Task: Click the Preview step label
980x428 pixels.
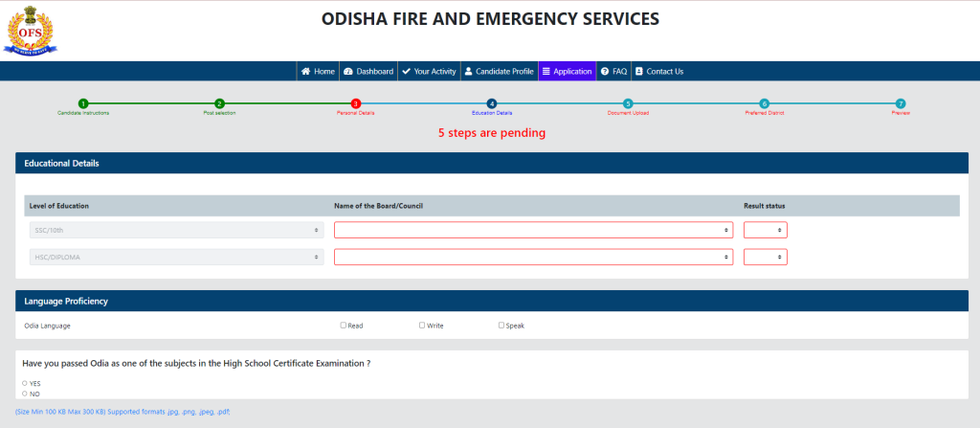Action: pos(901,113)
